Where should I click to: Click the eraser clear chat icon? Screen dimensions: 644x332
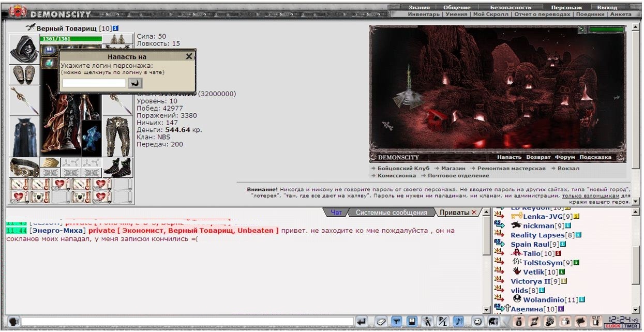(381, 322)
